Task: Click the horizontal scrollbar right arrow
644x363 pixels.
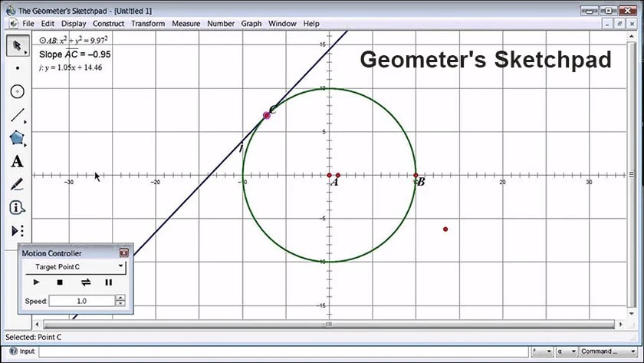Action: (x=620, y=325)
